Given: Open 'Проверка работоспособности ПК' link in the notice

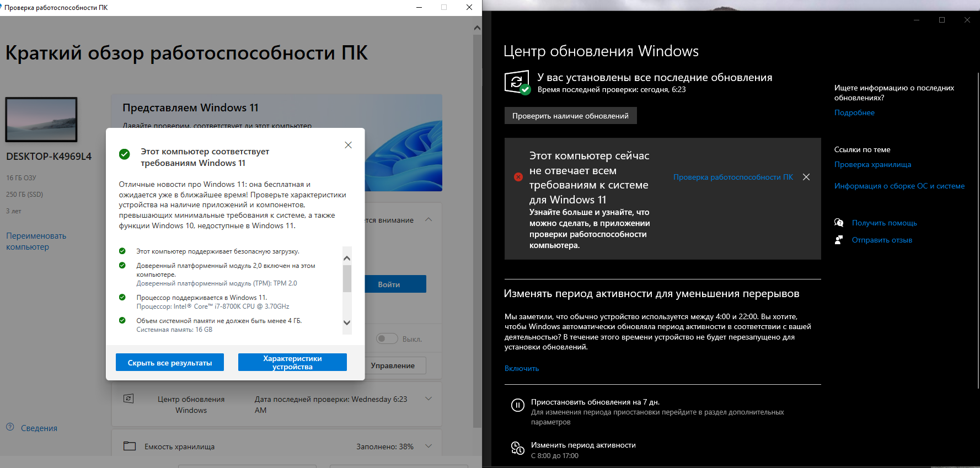Looking at the screenshot, I should 733,177.
